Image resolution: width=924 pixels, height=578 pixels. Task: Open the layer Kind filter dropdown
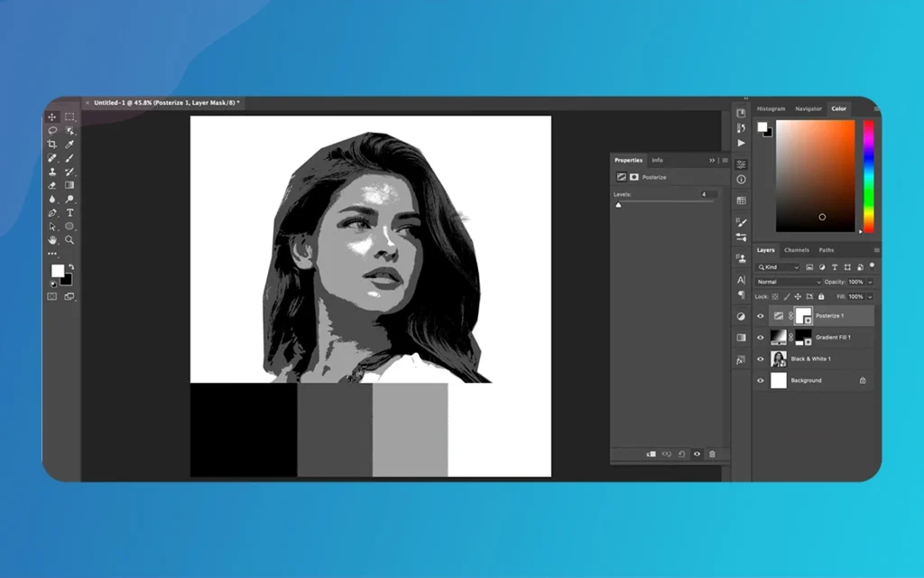click(779, 267)
